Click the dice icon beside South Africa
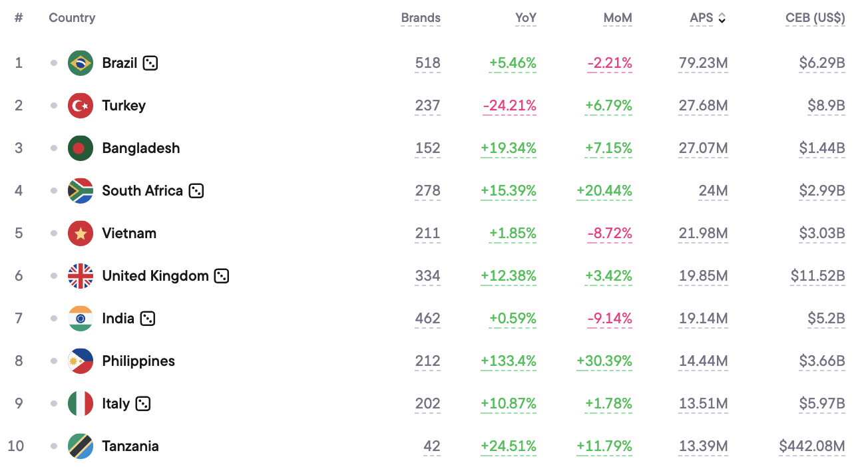 (x=196, y=191)
